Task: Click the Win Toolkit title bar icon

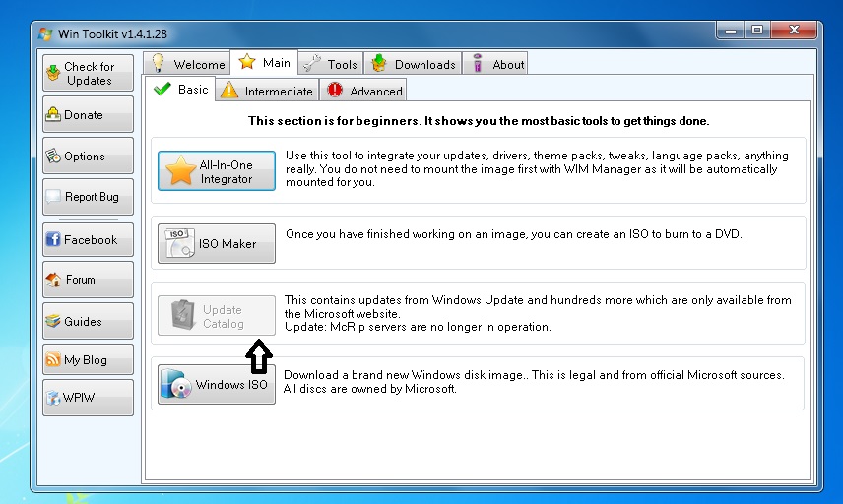Action: coord(45,33)
